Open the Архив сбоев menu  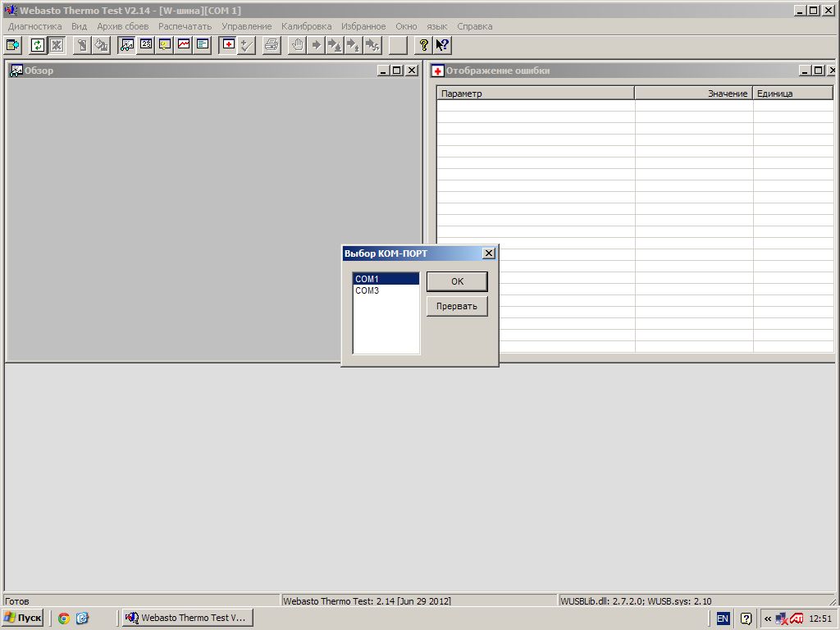[123, 26]
